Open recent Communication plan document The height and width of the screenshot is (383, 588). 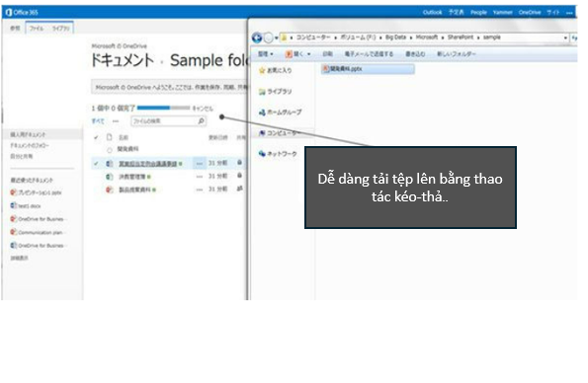[x=41, y=232]
